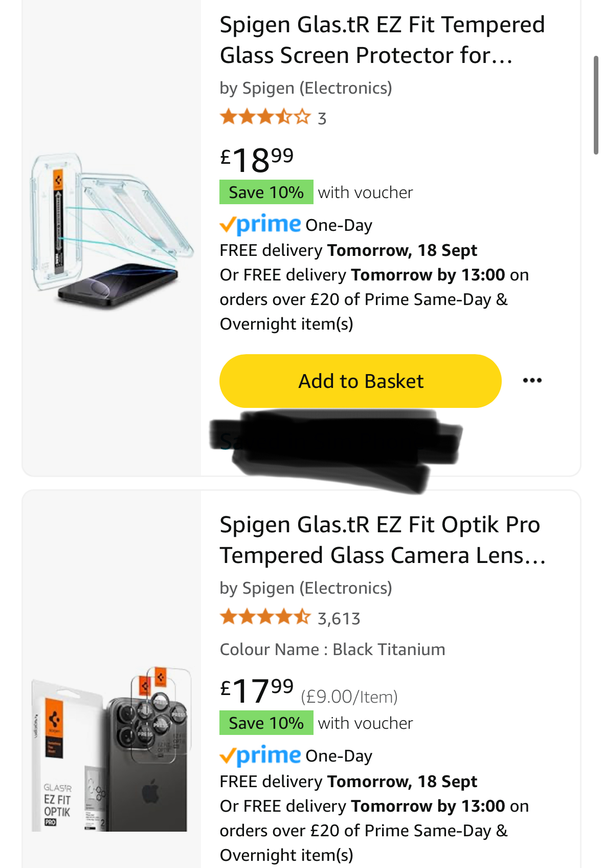Click Colour Name Black Titanium text
Image resolution: width=603 pixels, height=868 pixels.
(332, 649)
